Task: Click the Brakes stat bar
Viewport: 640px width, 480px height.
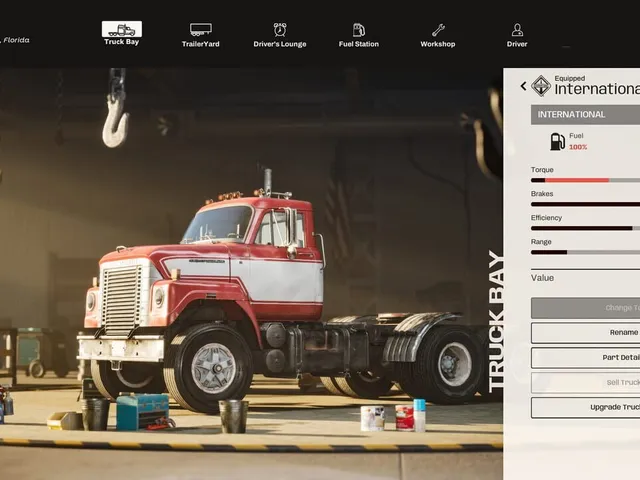Action: coord(585,204)
